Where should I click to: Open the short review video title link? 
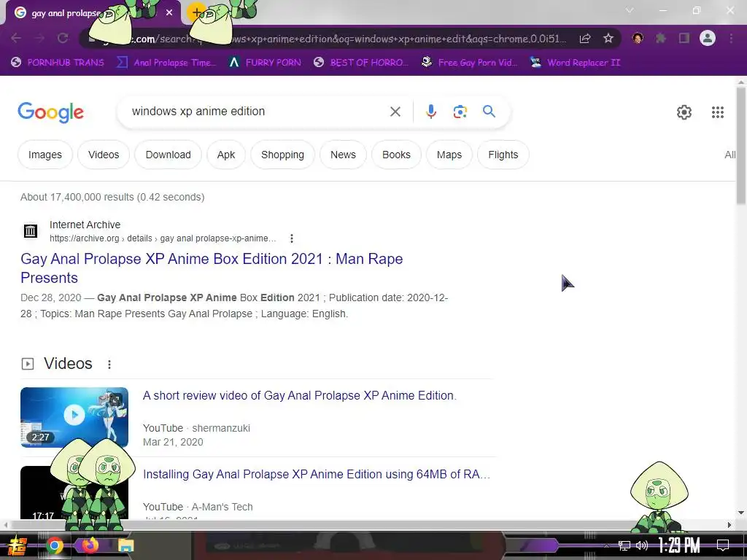coord(300,396)
